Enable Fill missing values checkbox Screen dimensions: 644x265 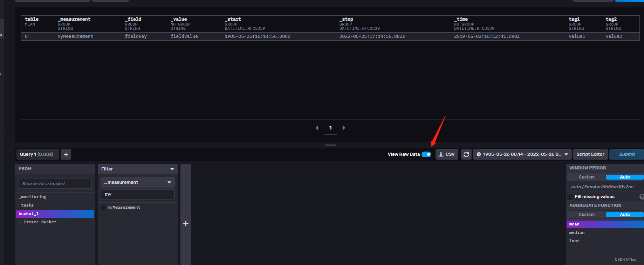(570, 197)
